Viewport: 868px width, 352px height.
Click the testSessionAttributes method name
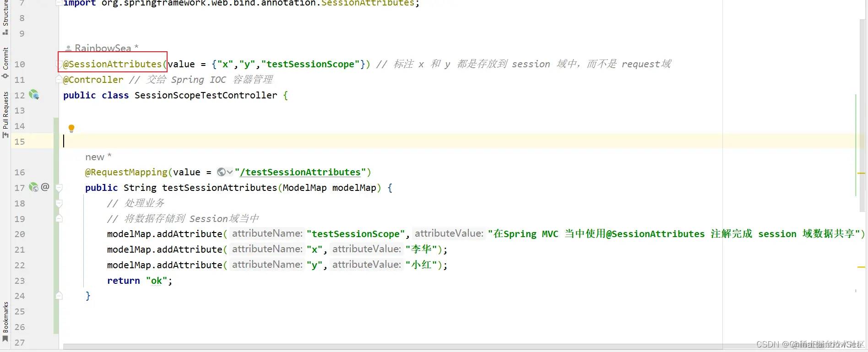(x=219, y=188)
